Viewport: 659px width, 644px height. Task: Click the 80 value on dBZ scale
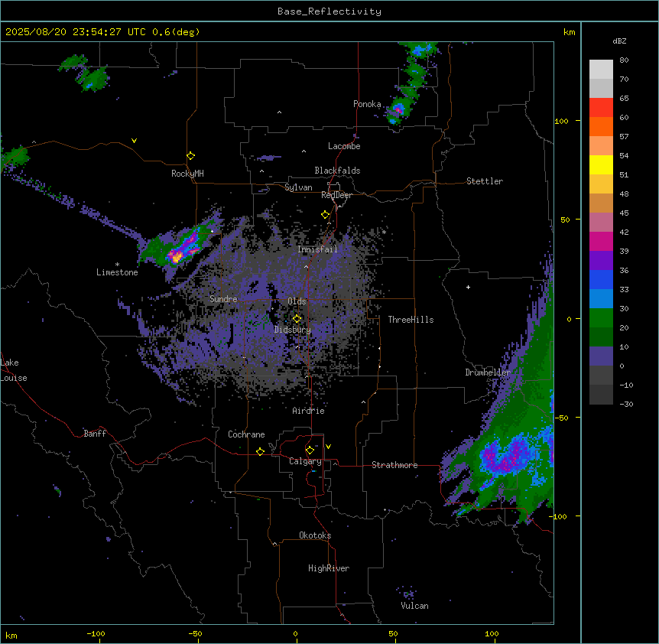tap(624, 60)
